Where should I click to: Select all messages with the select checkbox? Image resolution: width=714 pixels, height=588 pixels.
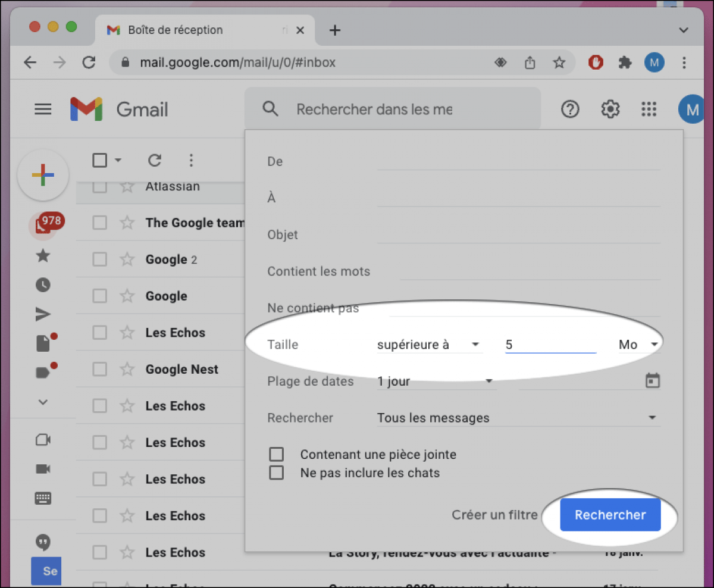99,160
